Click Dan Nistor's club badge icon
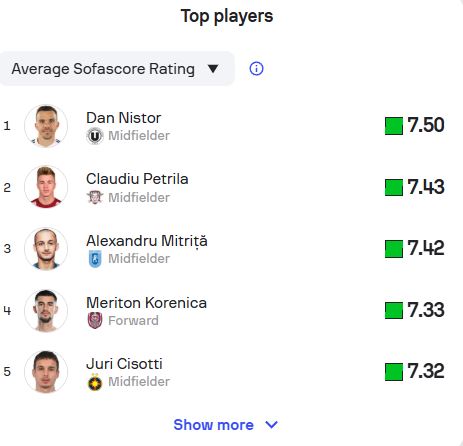463x446 pixels. [x=95, y=136]
